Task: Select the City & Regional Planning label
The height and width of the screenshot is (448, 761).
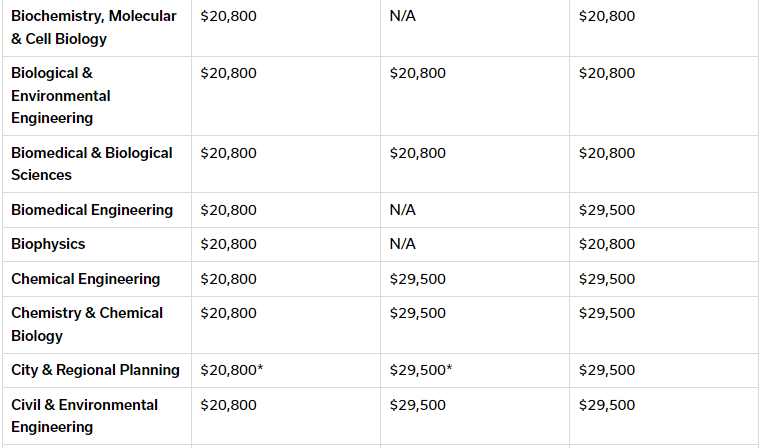Action: tap(95, 370)
